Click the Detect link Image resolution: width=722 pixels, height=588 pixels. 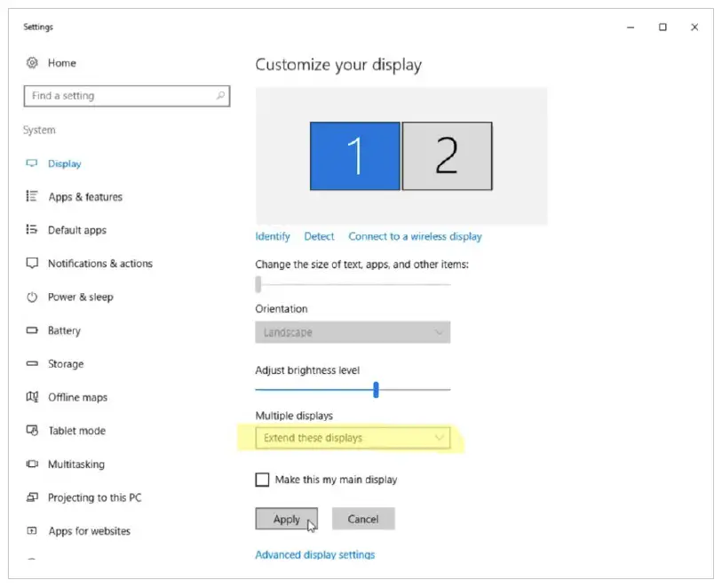pyautogui.click(x=319, y=236)
